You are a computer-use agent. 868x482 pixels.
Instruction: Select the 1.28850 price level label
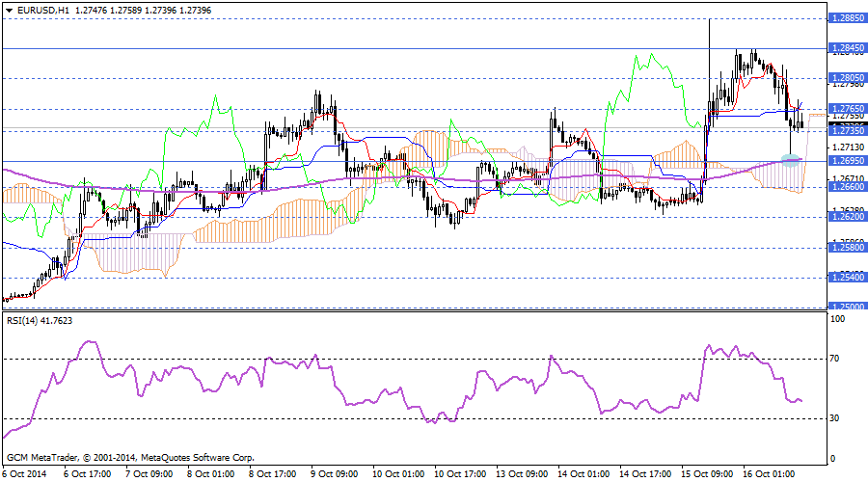click(x=847, y=17)
